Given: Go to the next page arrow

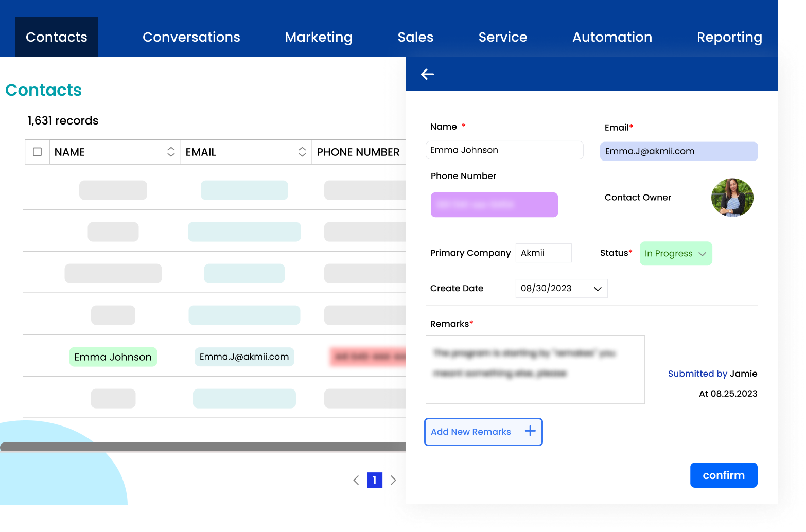Looking at the screenshot, I should coord(393,480).
